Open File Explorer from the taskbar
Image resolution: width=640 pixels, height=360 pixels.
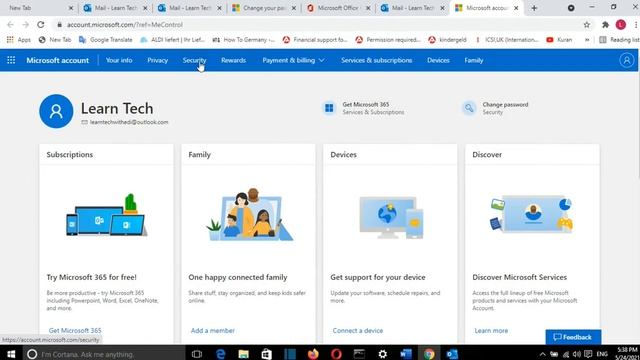244,354
